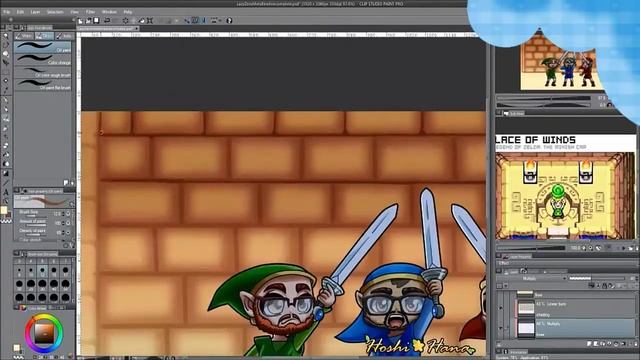This screenshot has height=360, width=640.
Task: Open the Tool property palette menu icon
Action: point(16,190)
